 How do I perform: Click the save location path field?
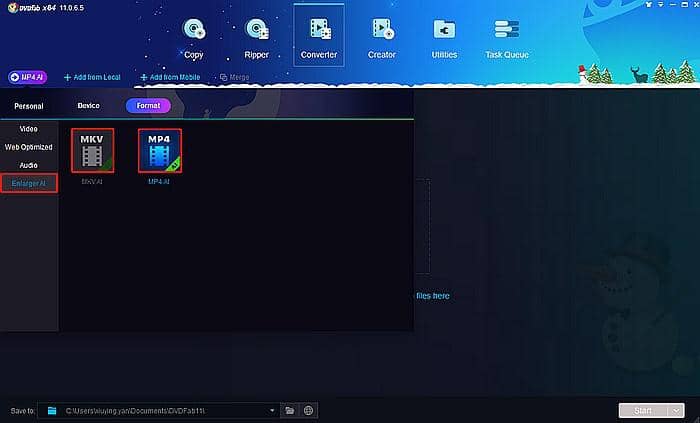tap(158, 411)
